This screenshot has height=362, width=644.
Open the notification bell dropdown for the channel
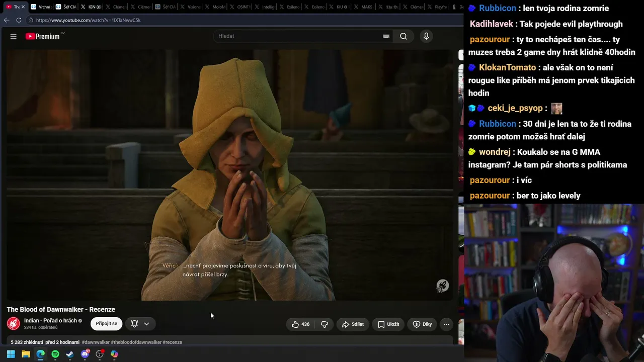coord(140,324)
